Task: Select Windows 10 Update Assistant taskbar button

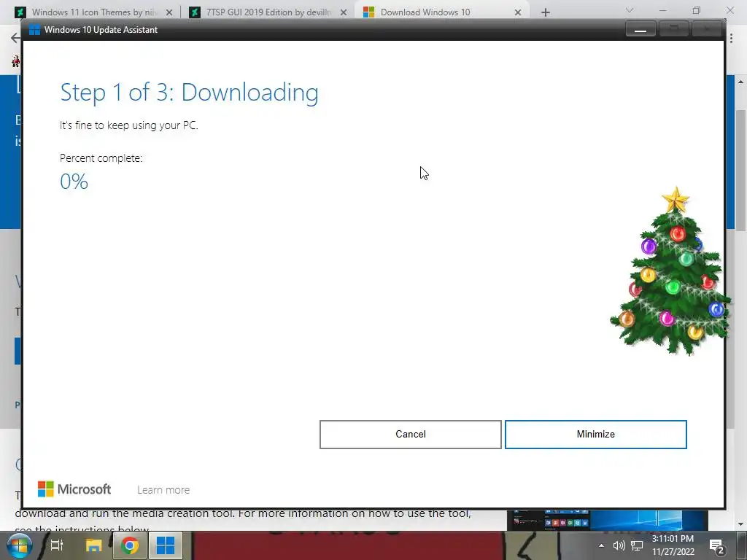Action: click(166, 545)
